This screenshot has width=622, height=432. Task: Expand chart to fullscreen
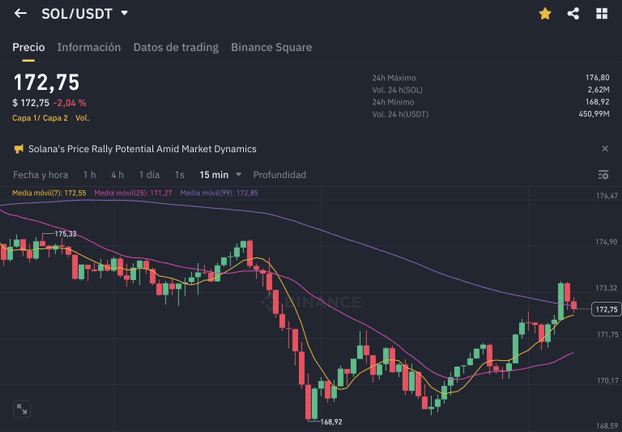point(22,409)
